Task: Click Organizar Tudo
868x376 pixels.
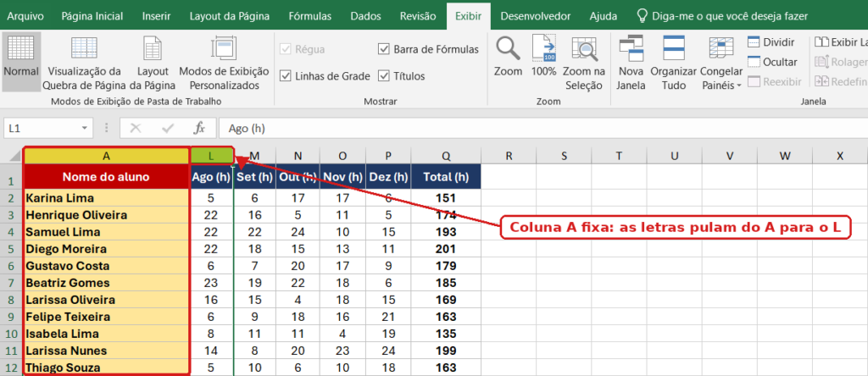Action: (x=674, y=63)
